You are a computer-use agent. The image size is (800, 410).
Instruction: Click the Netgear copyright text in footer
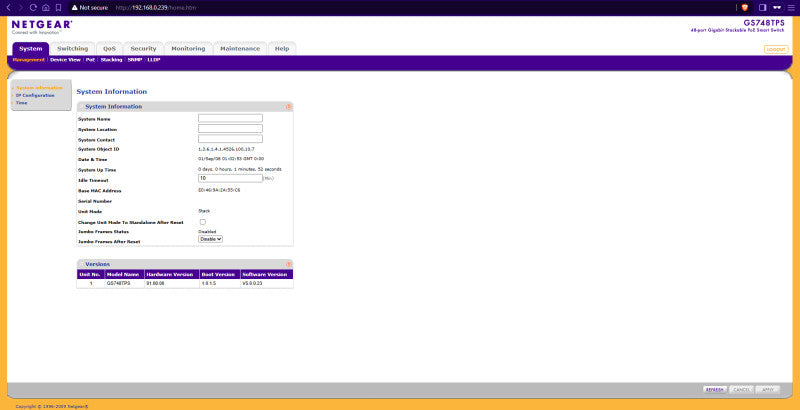click(54, 406)
